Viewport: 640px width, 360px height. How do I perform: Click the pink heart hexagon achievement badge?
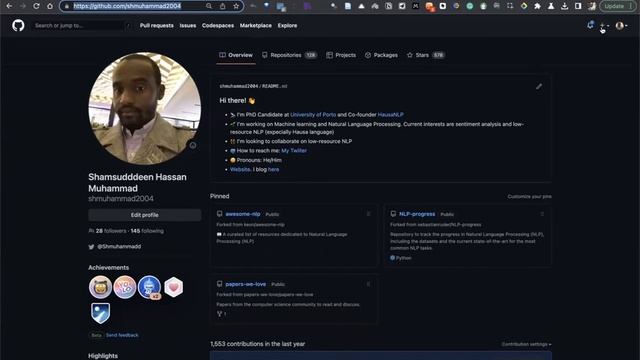coord(173,287)
